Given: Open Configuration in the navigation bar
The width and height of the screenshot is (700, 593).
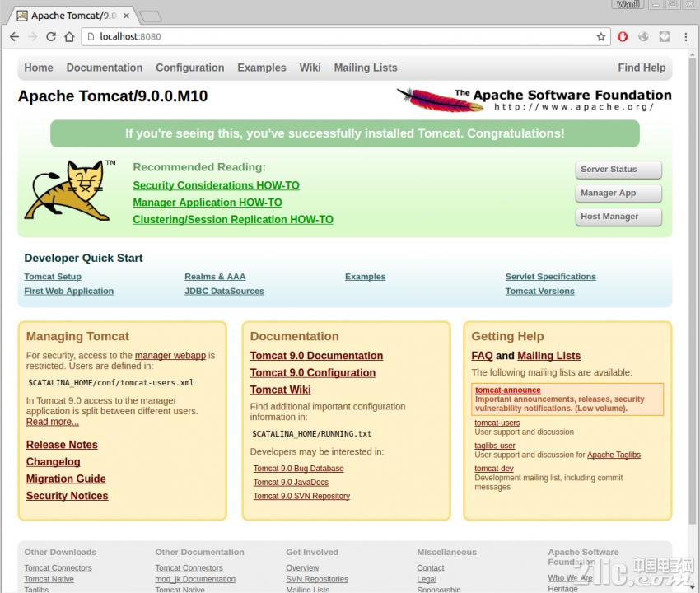Looking at the screenshot, I should click(190, 68).
